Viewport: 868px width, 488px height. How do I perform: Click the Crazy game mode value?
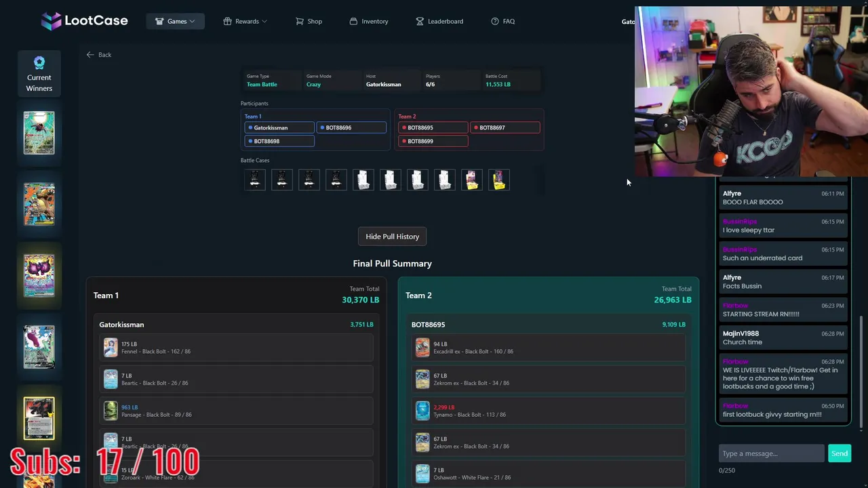[313, 85]
